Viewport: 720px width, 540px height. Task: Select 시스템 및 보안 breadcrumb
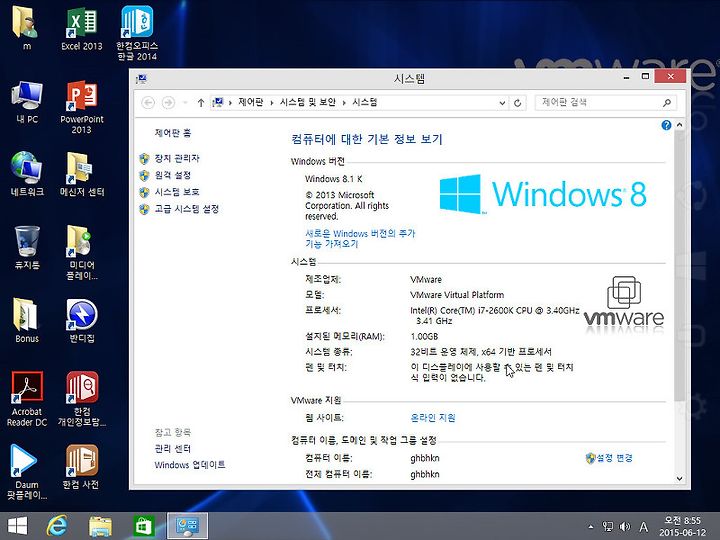308,102
